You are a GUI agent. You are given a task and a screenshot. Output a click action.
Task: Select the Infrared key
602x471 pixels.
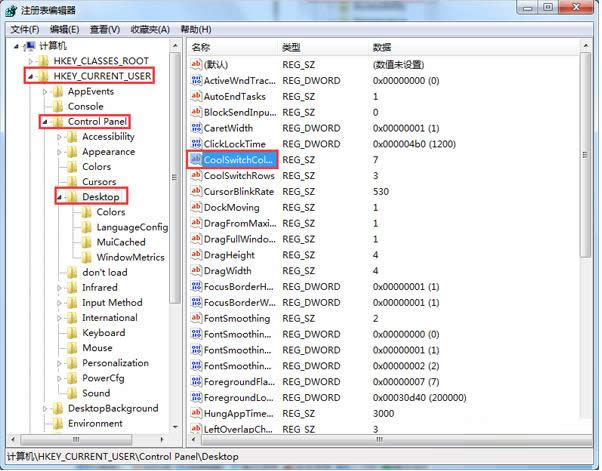click(99, 288)
